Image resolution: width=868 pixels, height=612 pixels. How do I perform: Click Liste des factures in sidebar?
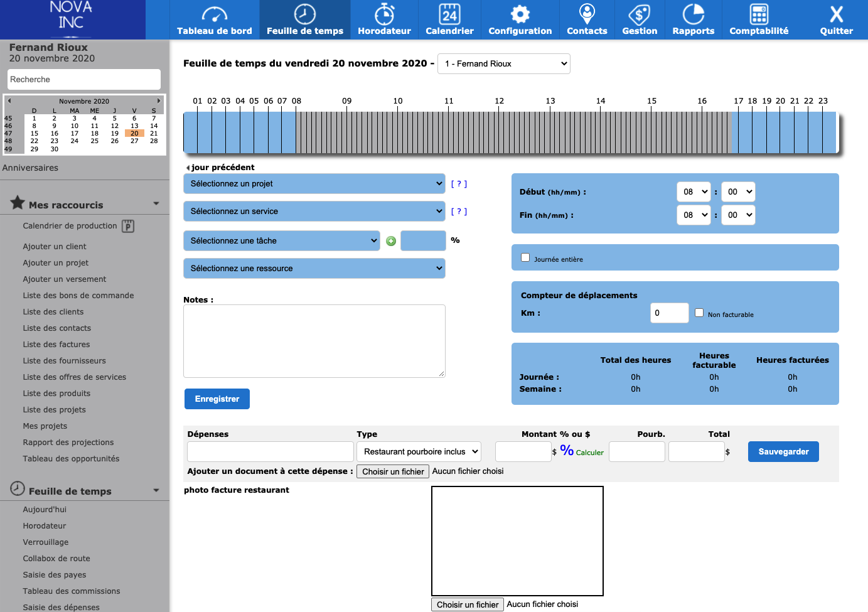(56, 345)
